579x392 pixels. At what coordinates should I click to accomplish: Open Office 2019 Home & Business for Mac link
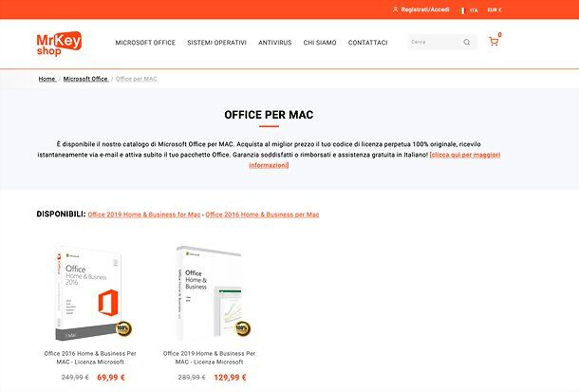pyautogui.click(x=144, y=215)
